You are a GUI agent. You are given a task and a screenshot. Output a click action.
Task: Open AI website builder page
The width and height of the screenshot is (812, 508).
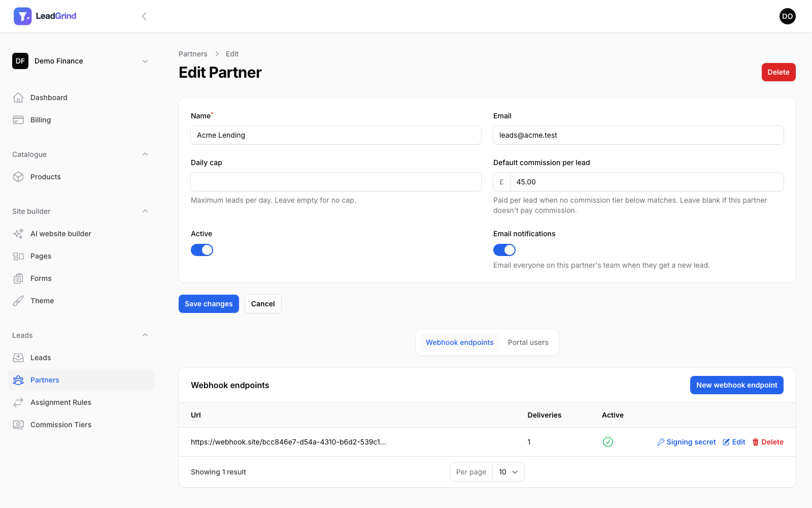[x=81, y=234]
